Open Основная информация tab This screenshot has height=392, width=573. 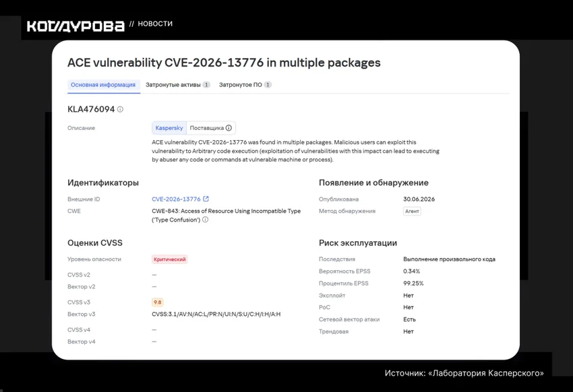pos(103,85)
